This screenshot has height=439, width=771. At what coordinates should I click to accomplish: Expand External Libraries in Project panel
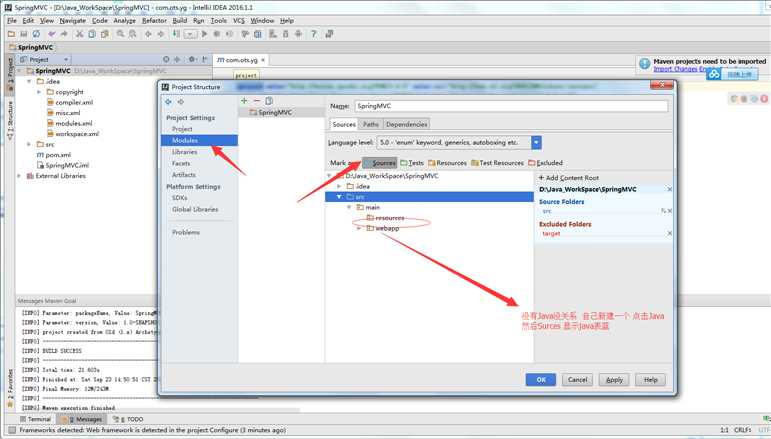(x=19, y=176)
